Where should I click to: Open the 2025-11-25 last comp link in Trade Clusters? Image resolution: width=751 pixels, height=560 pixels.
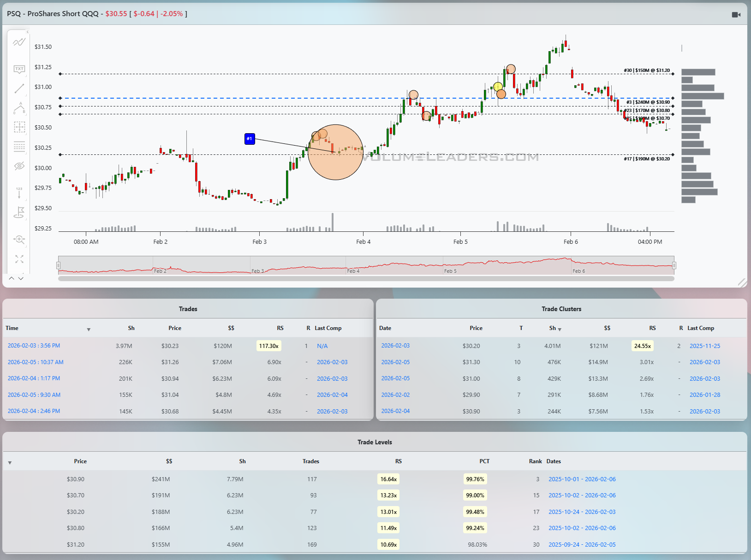tap(705, 346)
